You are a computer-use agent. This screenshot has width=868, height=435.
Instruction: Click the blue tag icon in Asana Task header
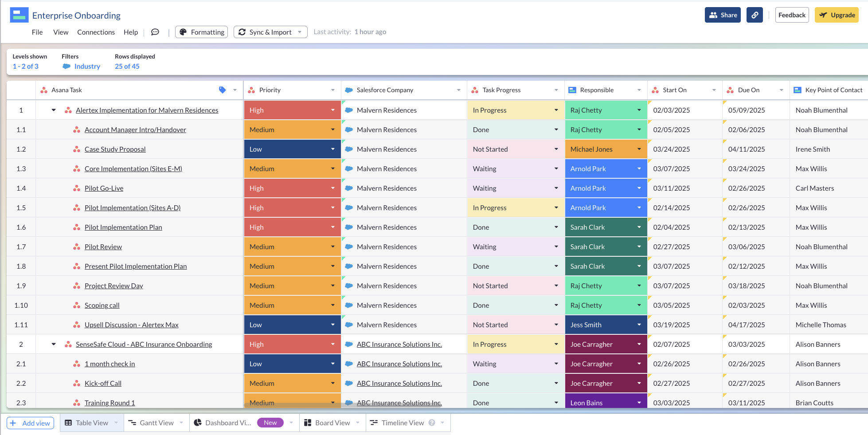tap(223, 90)
